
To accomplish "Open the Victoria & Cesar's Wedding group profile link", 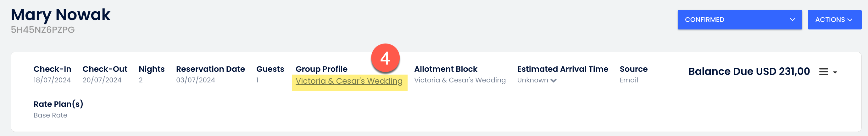I will pos(349,81).
